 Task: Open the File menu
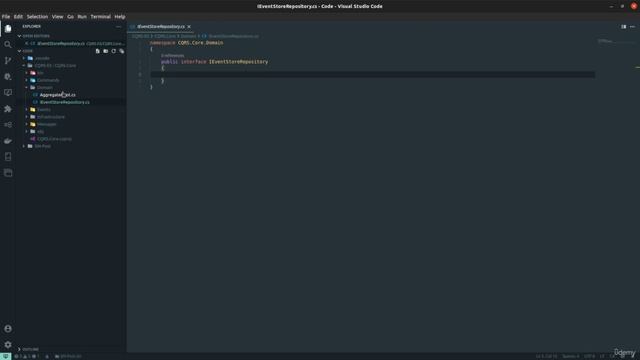click(x=6, y=17)
